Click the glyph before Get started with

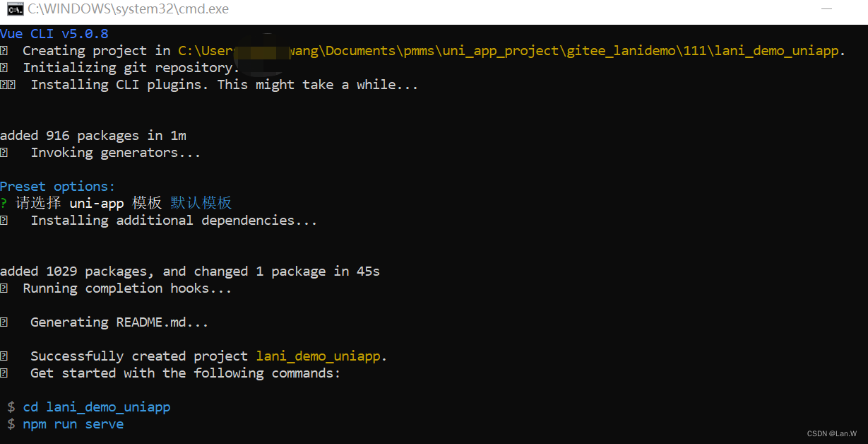pos(4,373)
